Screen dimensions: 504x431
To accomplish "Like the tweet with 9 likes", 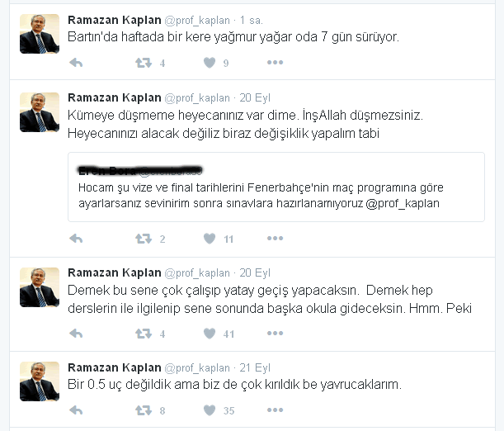I will (x=210, y=63).
